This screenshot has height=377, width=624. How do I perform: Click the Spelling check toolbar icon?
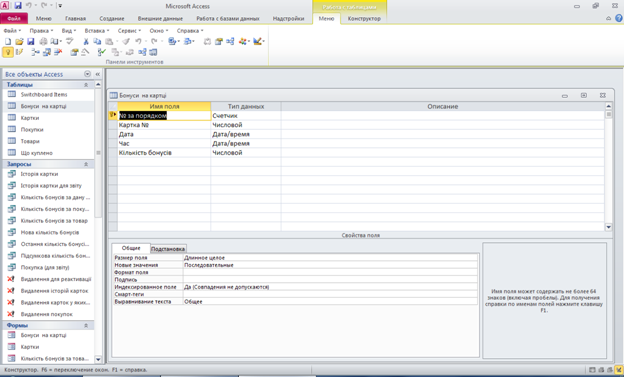70,41
